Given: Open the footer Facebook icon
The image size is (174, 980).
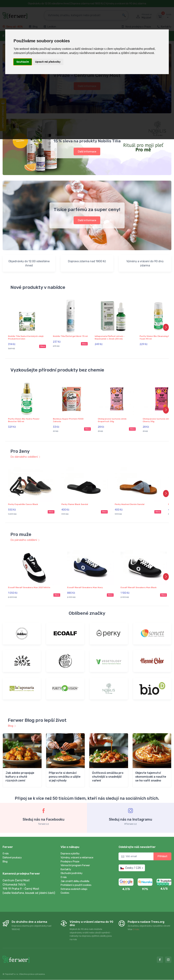Looking at the screenshot, I should tap(160, 960).
